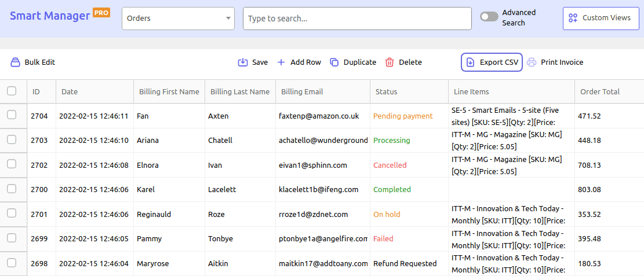Click the Print Invoice printer icon

tap(532, 62)
